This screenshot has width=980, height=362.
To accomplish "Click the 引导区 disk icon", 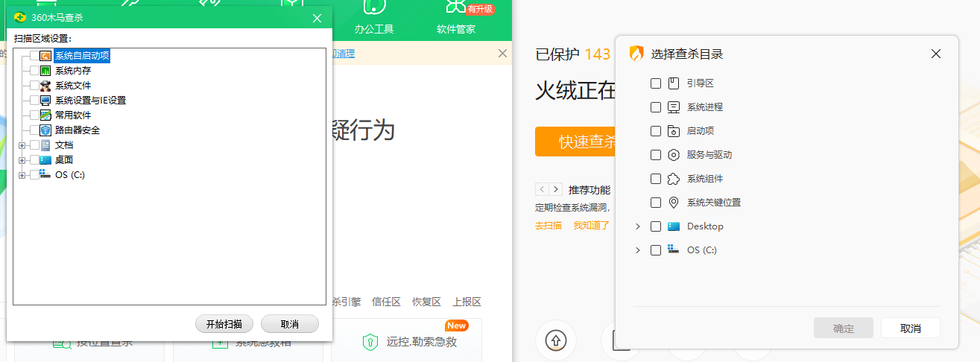I will [x=674, y=83].
